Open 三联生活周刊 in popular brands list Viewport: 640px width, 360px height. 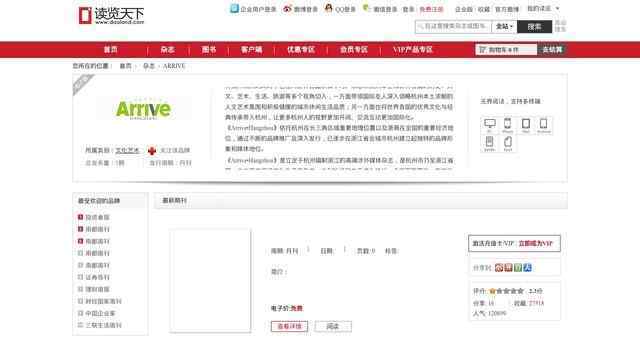[x=103, y=325]
